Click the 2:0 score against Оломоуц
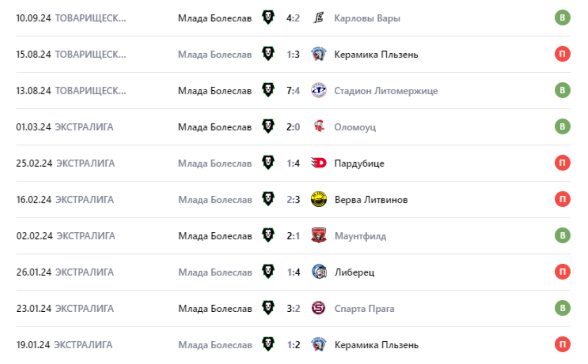Screen dimensions: 588x364 tap(293, 127)
